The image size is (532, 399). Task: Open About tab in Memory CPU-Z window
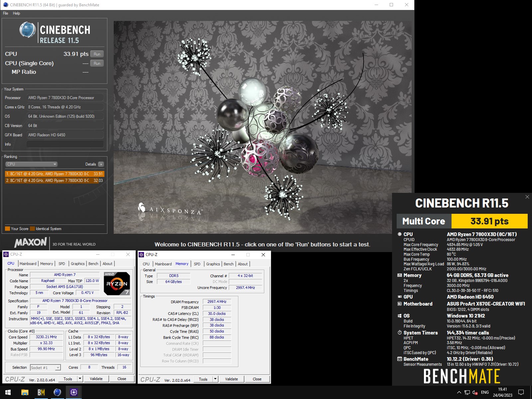tap(243, 264)
